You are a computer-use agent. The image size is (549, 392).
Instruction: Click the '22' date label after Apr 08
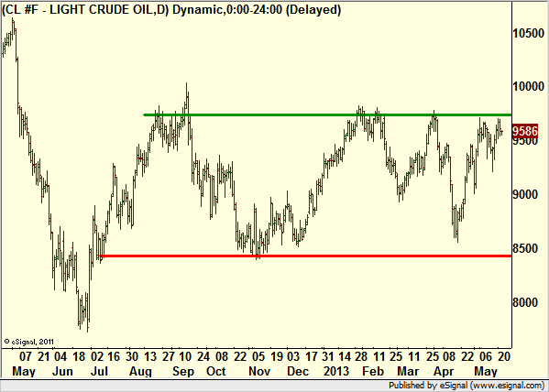click(467, 357)
